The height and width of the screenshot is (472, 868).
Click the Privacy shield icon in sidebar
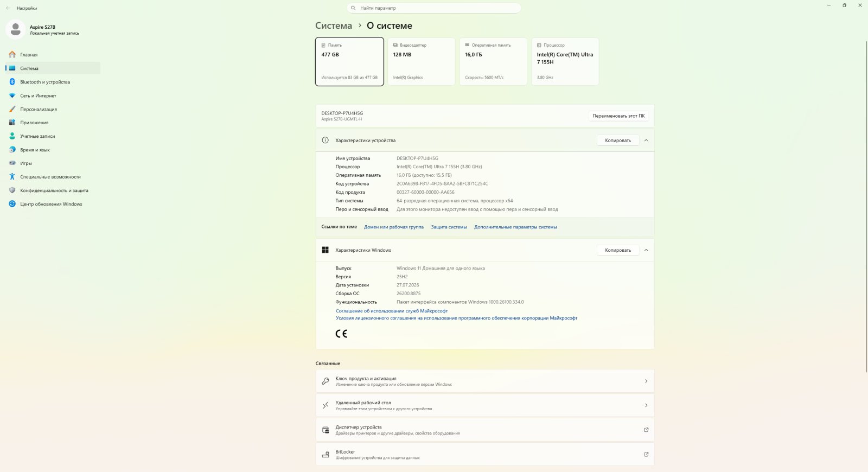(12, 190)
